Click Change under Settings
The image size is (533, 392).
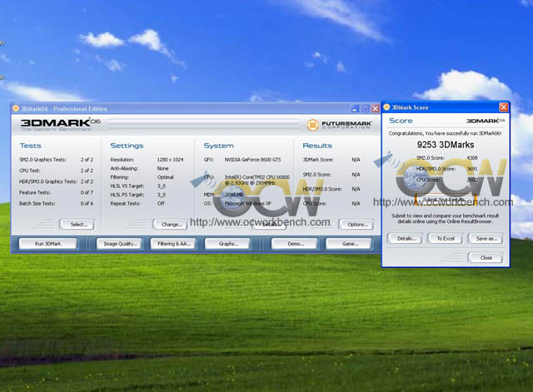point(171,225)
